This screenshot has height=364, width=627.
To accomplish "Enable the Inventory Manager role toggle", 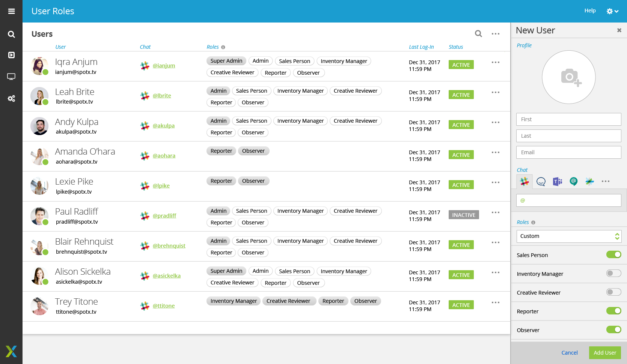I will (x=613, y=274).
